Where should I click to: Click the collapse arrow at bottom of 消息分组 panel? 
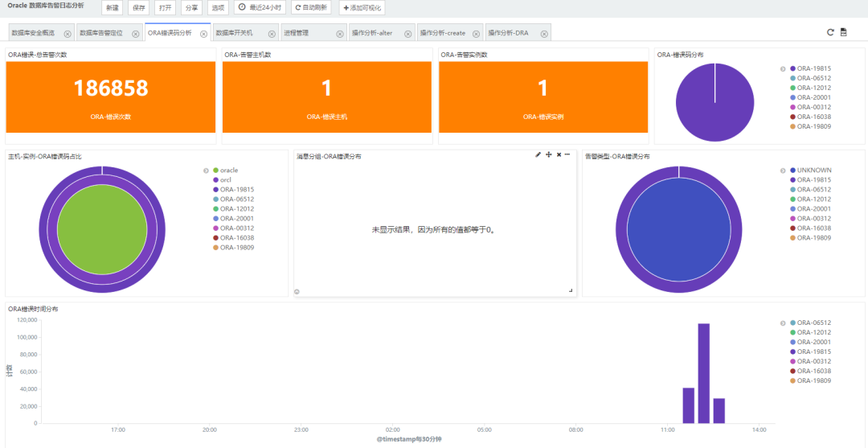coord(297,291)
